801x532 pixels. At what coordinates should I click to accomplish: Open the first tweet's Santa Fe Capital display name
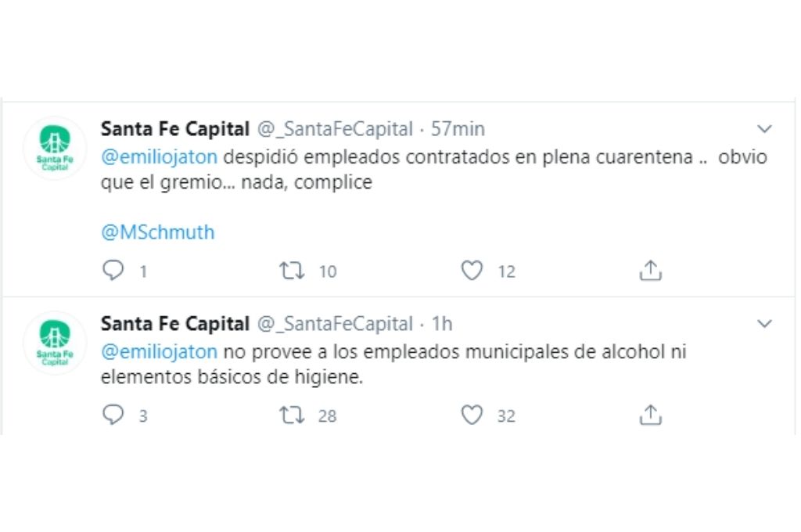tap(175, 129)
